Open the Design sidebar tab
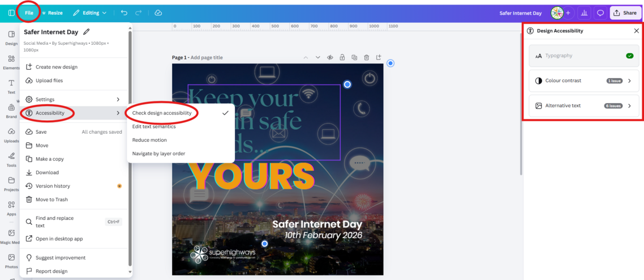 coord(11,37)
